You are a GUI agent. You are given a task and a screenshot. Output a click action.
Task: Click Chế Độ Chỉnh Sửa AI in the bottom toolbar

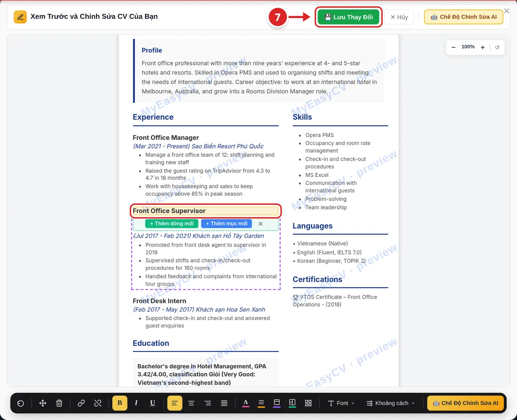[x=465, y=403]
